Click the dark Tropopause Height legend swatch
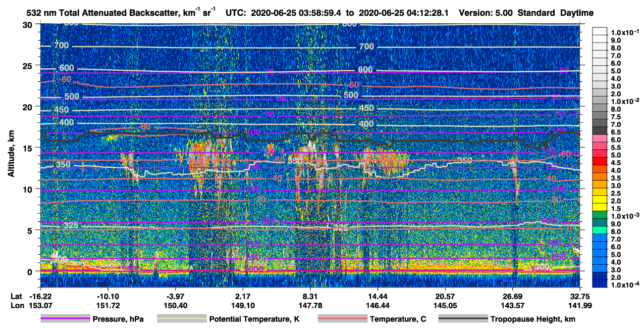Screen dimensions: 644x330 [463, 319]
